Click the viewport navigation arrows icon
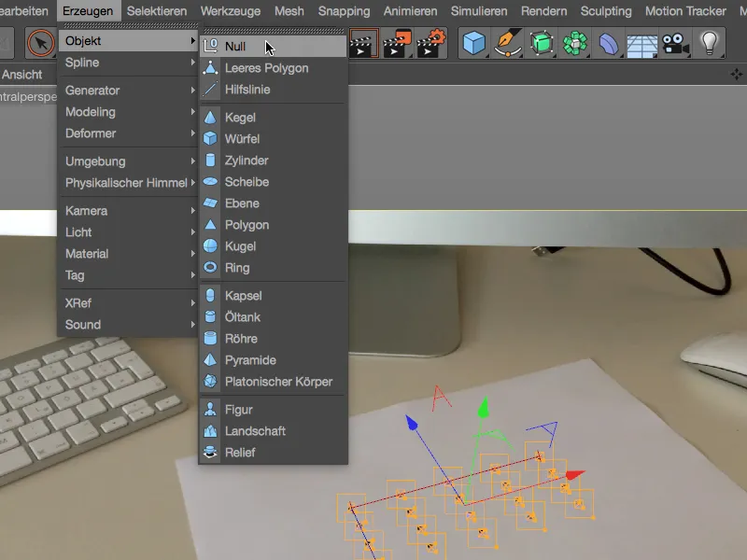The image size is (747, 560). [x=737, y=75]
